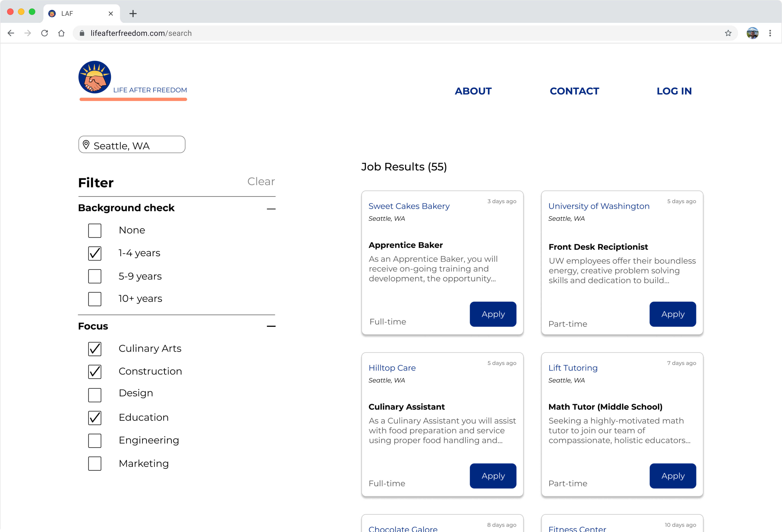The width and height of the screenshot is (782, 532).
Task: Click the Seattle, WA location field
Action: [132, 145]
